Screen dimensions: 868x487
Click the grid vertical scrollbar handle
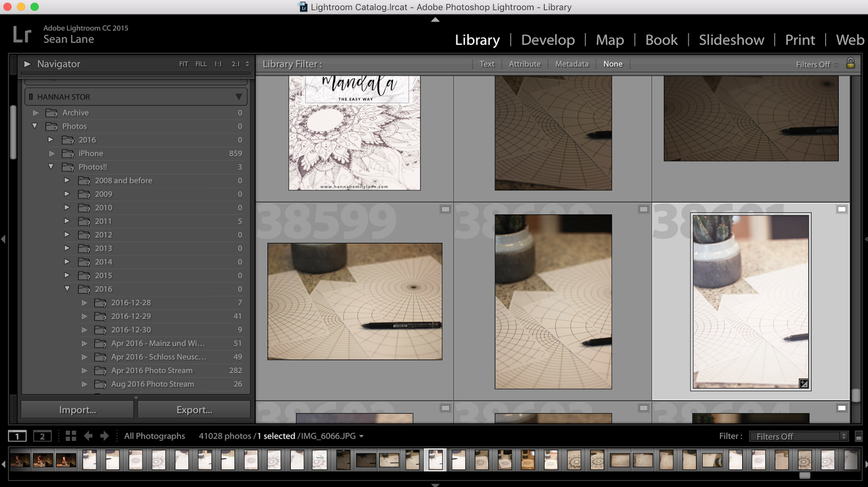click(x=856, y=395)
